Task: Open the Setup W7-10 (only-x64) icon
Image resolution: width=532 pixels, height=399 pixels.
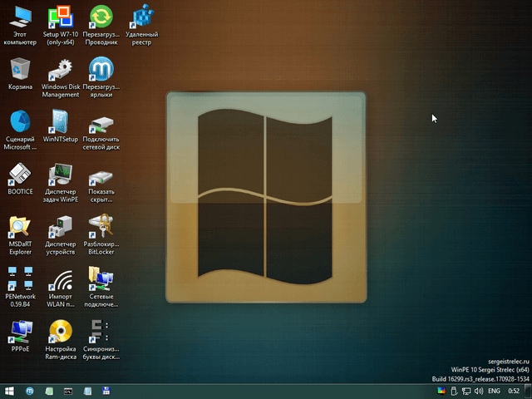Action: 60,17
